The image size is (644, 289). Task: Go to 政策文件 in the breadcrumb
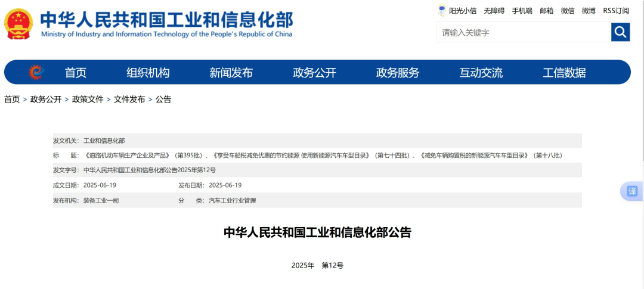[88, 100]
